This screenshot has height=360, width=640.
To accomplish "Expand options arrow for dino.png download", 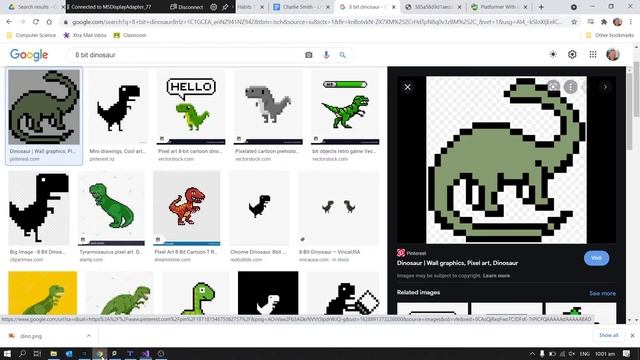I will click(89, 336).
